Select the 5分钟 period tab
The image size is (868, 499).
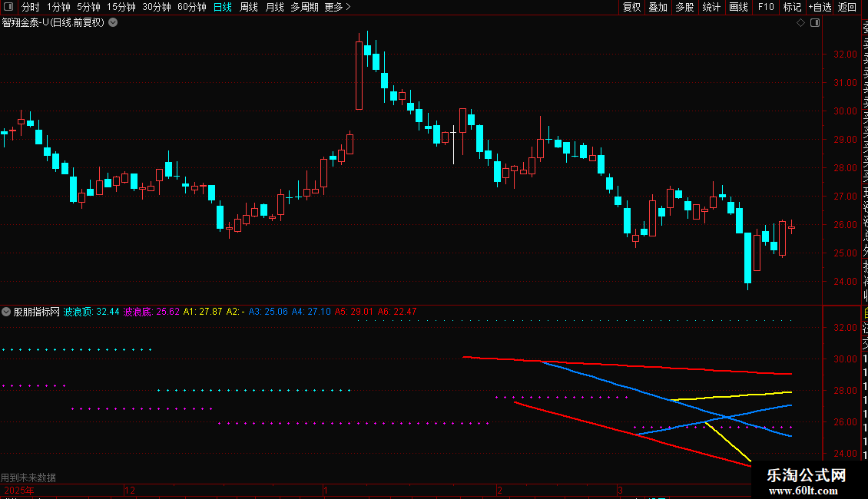pos(88,7)
